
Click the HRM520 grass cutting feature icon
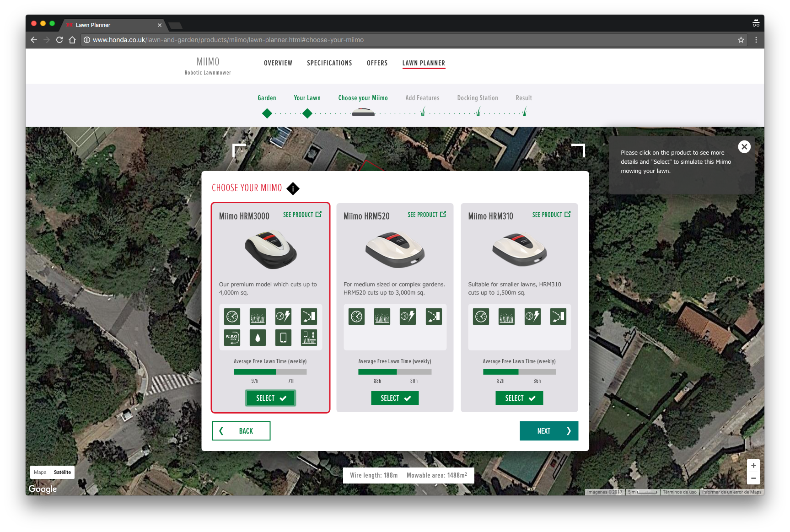(382, 317)
